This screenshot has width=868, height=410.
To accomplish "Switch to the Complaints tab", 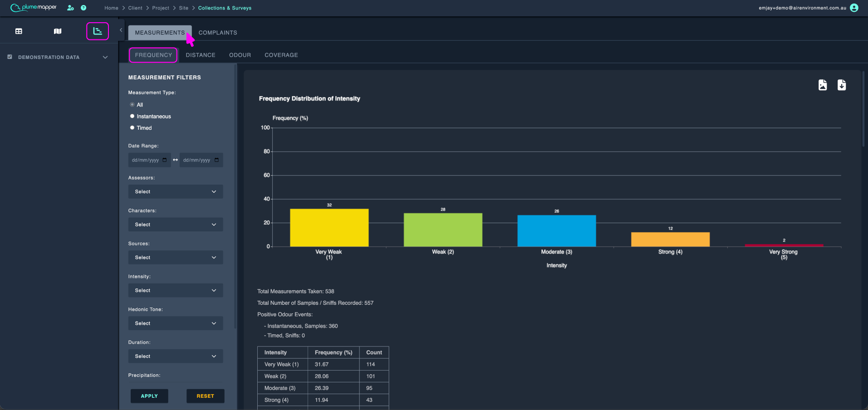I will coord(218,33).
